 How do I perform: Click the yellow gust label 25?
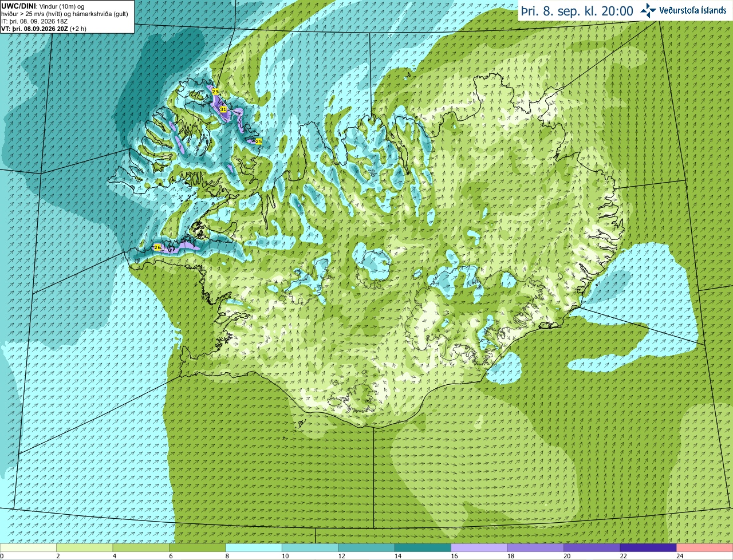pos(258,141)
